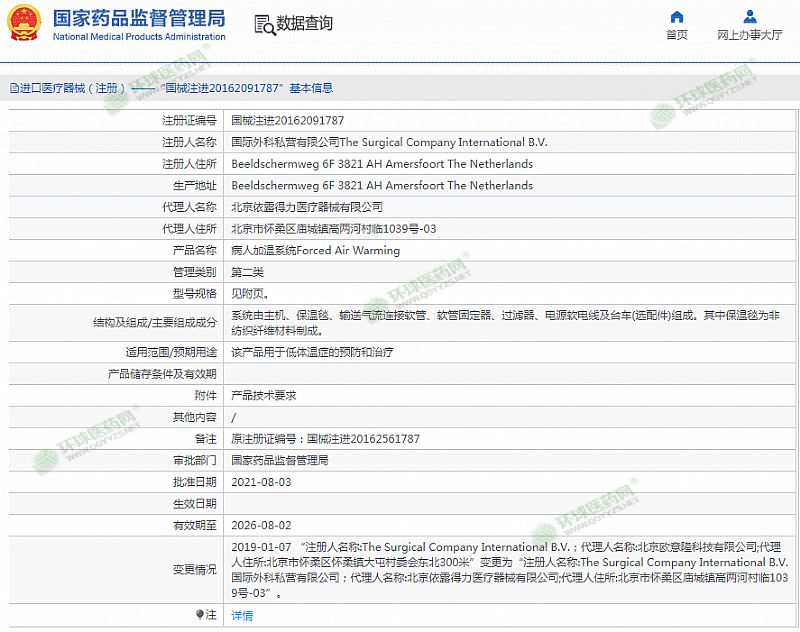
Task: Click the 数据查询 magnifier document icon
Action: click(263, 24)
